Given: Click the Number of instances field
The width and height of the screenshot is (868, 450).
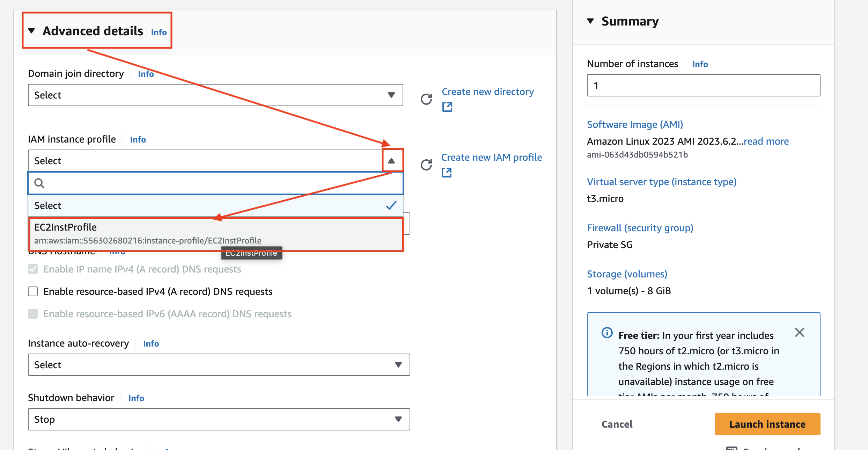Looking at the screenshot, I should pyautogui.click(x=703, y=85).
